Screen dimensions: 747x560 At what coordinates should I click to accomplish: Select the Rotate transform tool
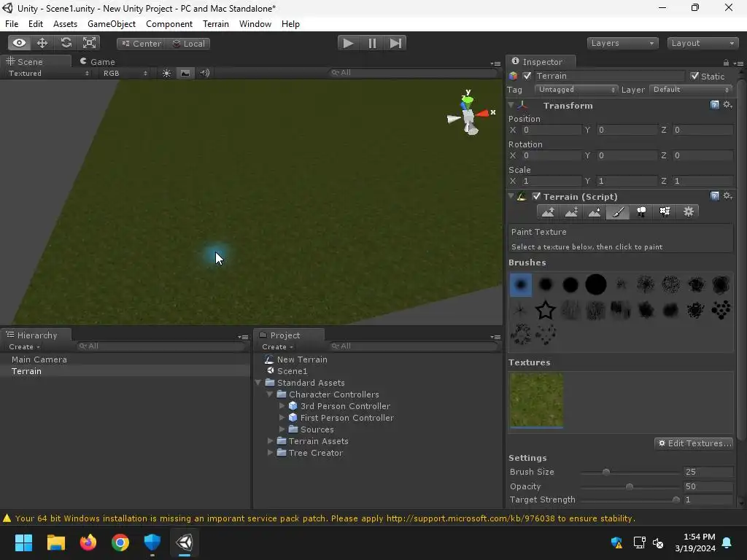(66, 43)
